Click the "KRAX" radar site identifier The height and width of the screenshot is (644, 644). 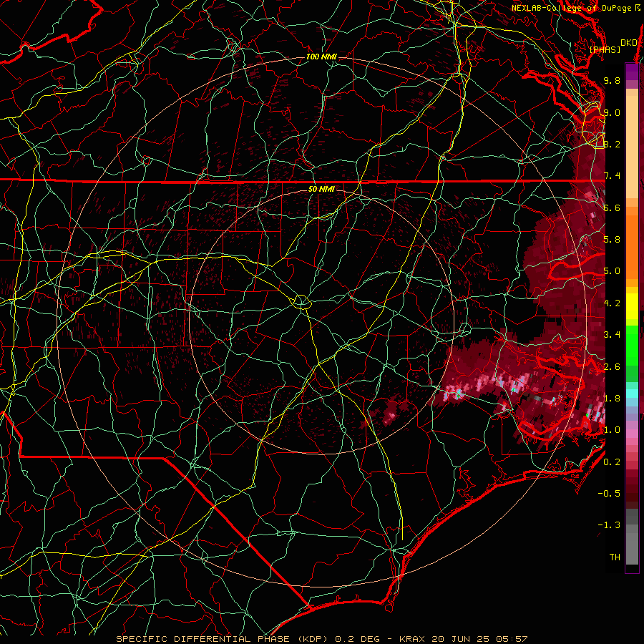click(x=413, y=639)
